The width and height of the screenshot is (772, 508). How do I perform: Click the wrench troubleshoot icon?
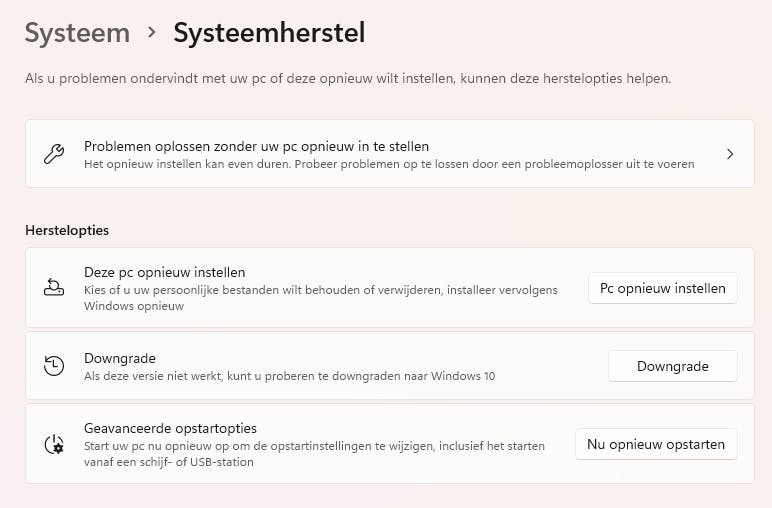coord(54,154)
